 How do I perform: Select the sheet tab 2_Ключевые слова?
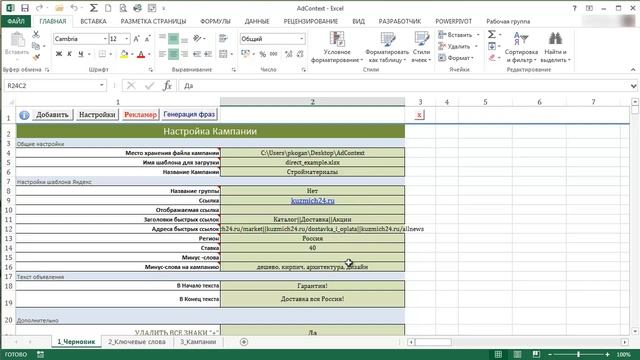pyautogui.click(x=137, y=342)
